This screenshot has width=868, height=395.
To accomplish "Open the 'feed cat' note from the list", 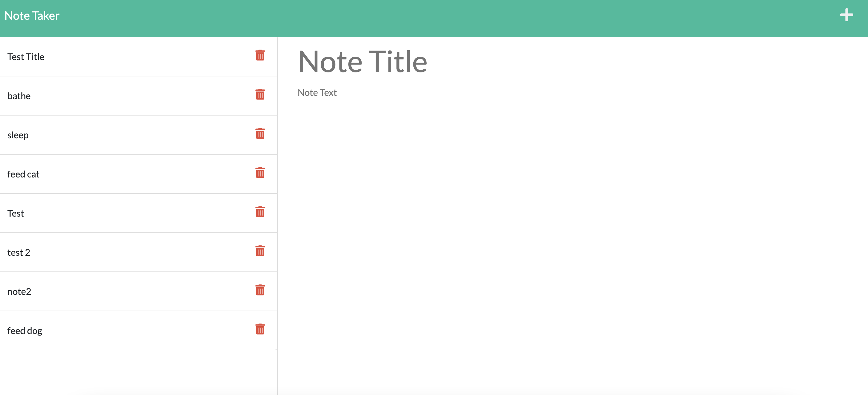I will click(x=101, y=174).
